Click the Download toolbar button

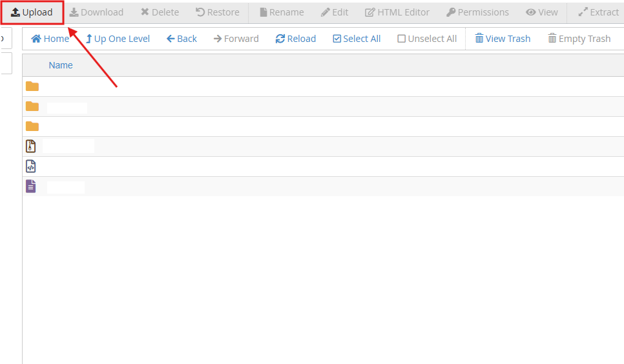tap(96, 12)
